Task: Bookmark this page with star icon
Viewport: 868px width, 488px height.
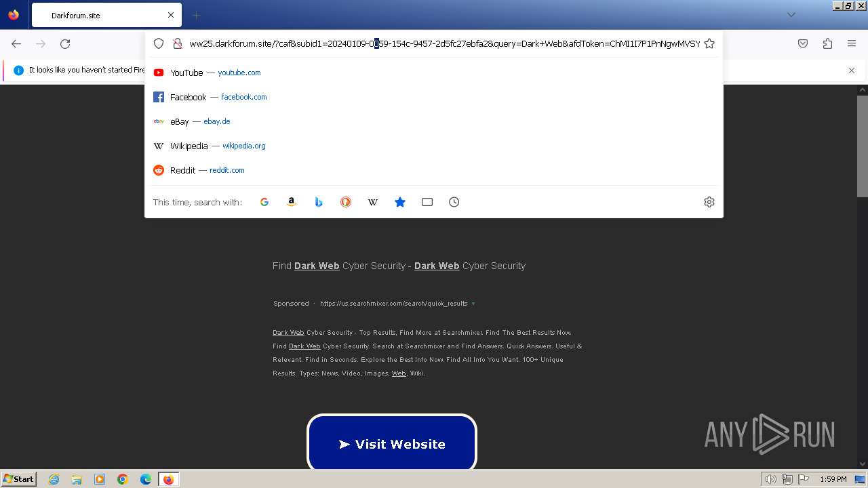Action: coord(709,43)
